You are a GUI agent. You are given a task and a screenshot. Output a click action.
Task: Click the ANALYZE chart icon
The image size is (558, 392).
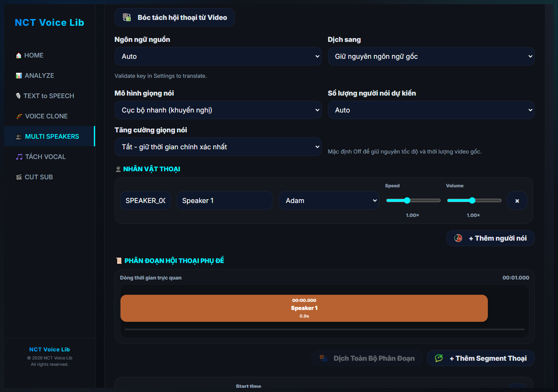point(19,76)
